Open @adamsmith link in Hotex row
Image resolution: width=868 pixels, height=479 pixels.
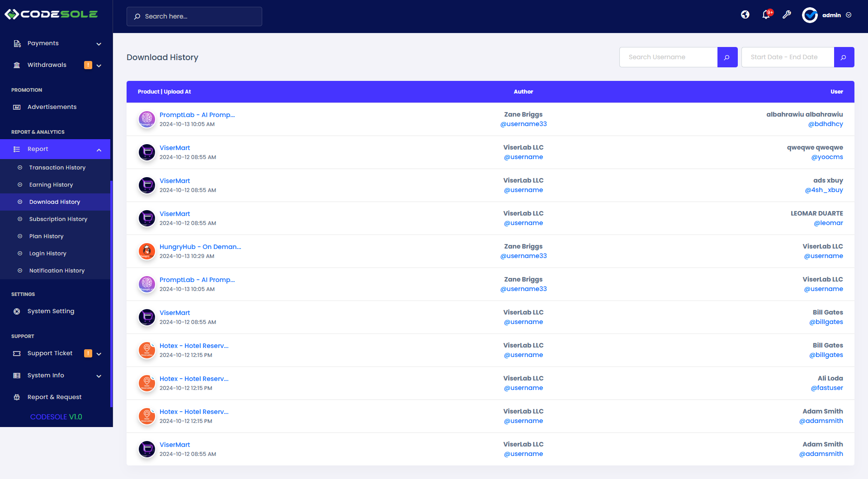tap(821, 421)
